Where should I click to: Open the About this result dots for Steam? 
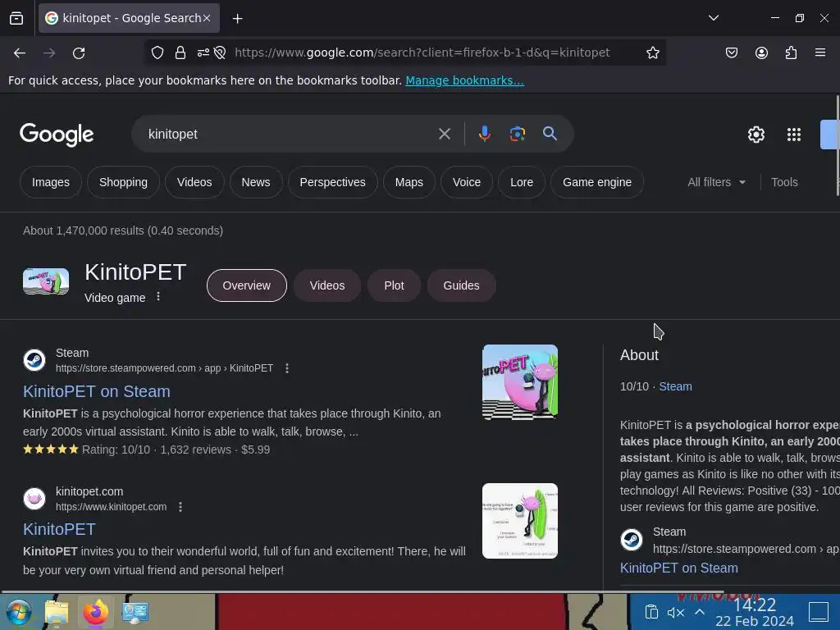tap(287, 368)
